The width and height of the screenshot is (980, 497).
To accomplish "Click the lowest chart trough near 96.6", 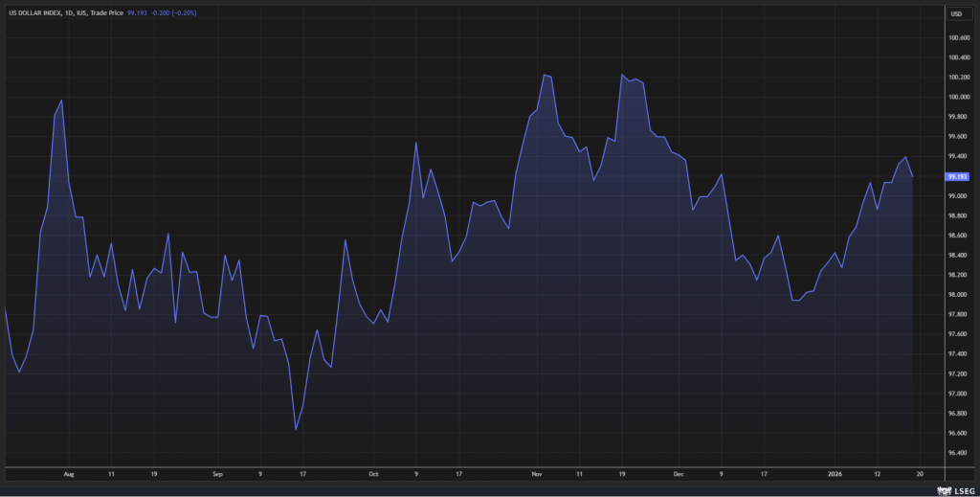I will click(x=296, y=429).
